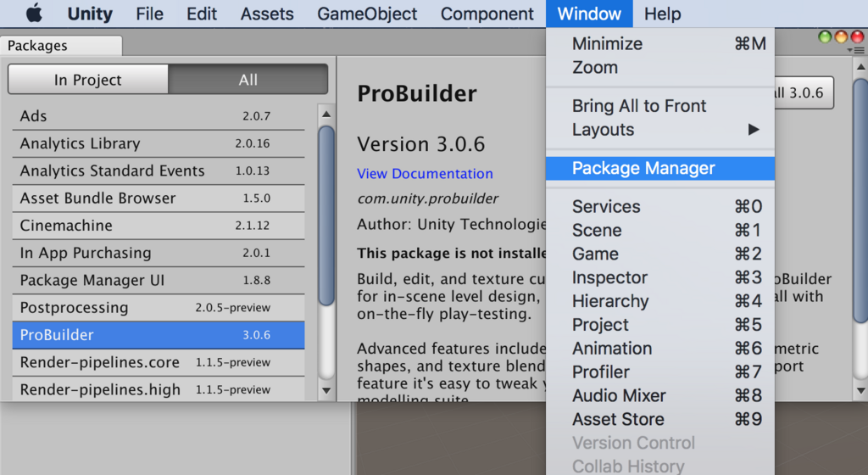868x475 pixels.
Task: Open the Unity application menu
Action: coord(90,14)
